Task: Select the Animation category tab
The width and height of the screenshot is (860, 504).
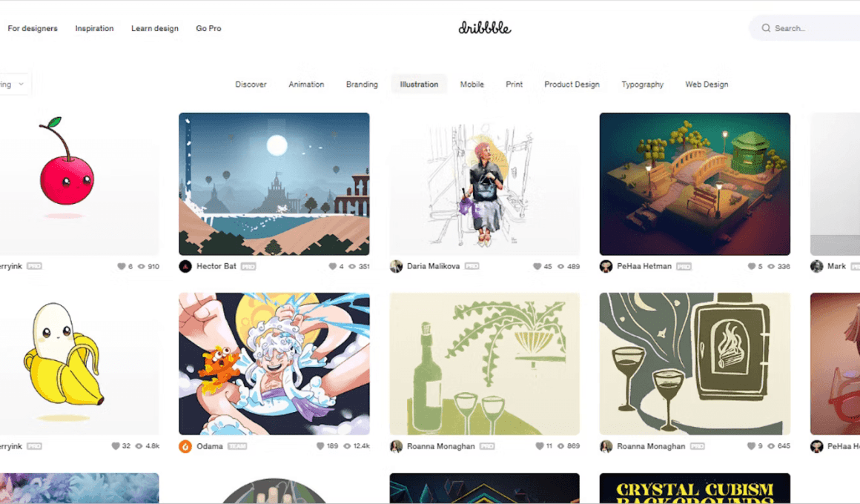Action: [x=306, y=84]
